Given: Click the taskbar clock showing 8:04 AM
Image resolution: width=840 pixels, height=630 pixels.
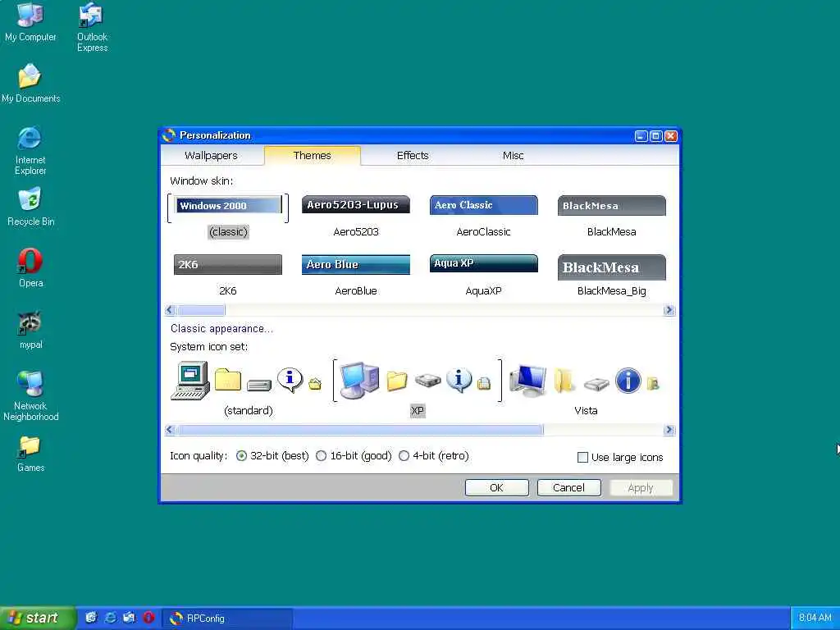Looking at the screenshot, I should coord(815,618).
